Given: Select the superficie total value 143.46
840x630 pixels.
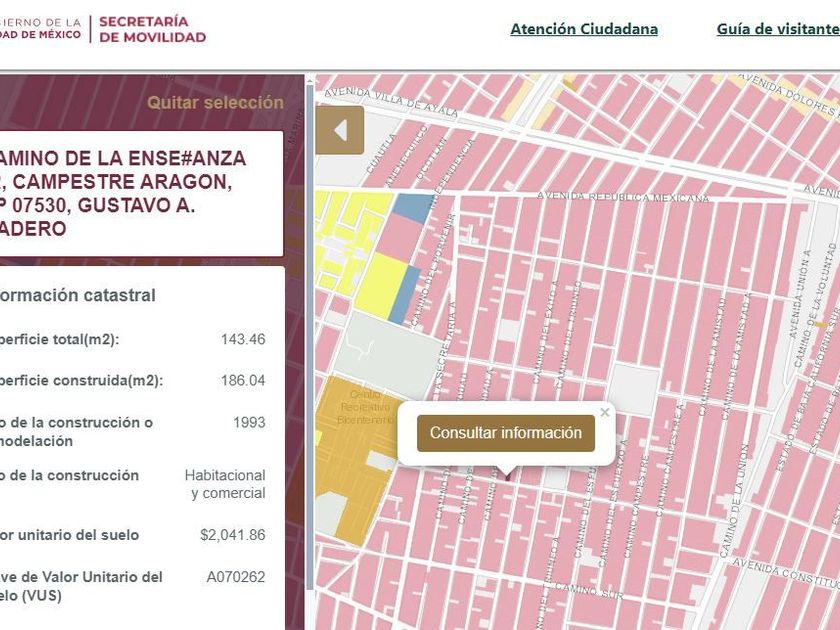Looking at the screenshot, I should pyautogui.click(x=243, y=339).
